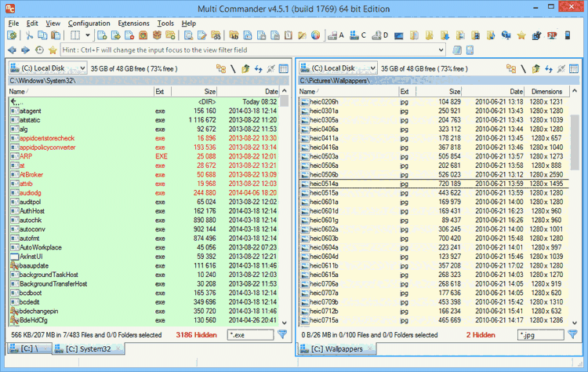Click the downloads folder icon with blue arrow
588x372 pixels.
(445, 35)
